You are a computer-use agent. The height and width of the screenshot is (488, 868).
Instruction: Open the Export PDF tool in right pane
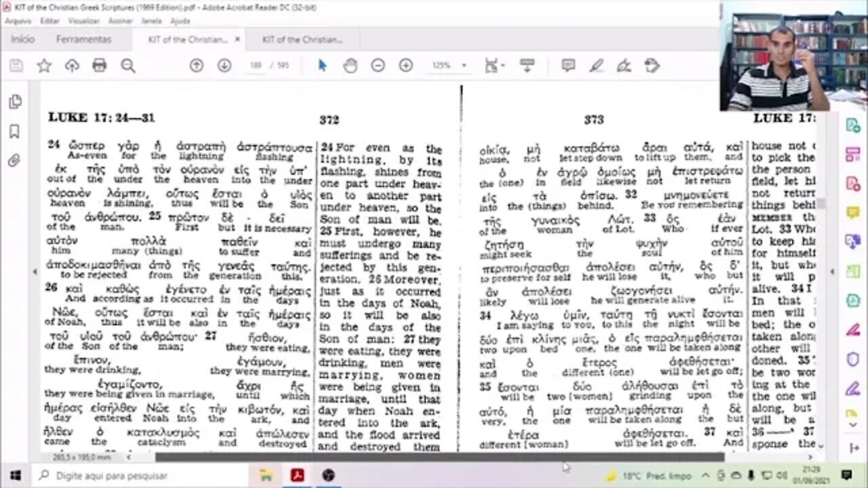[852, 125]
